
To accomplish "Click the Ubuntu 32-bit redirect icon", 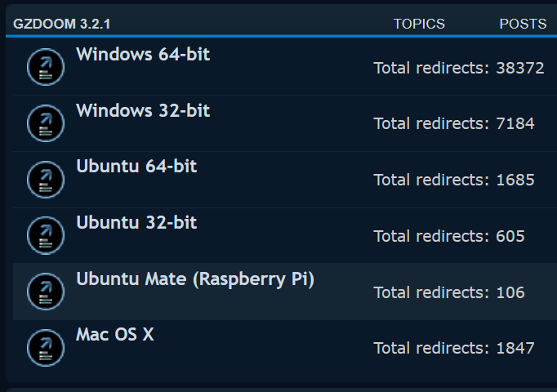I will [x=46, y=235].
